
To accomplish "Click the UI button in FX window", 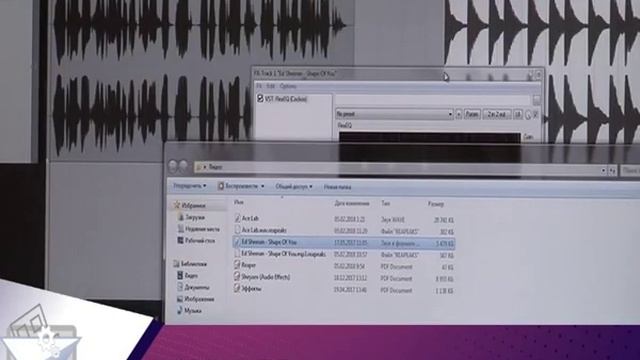I will (518, 114).
